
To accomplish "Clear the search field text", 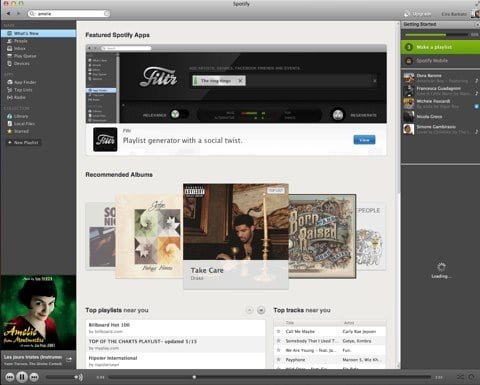I will [x=106, y=14].
